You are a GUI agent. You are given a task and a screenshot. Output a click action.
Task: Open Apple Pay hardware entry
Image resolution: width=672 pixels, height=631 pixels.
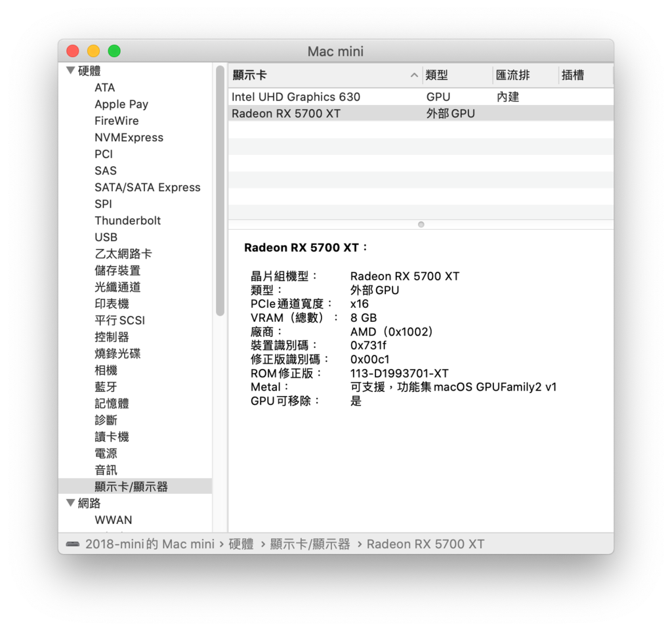(x=121, y=104)
